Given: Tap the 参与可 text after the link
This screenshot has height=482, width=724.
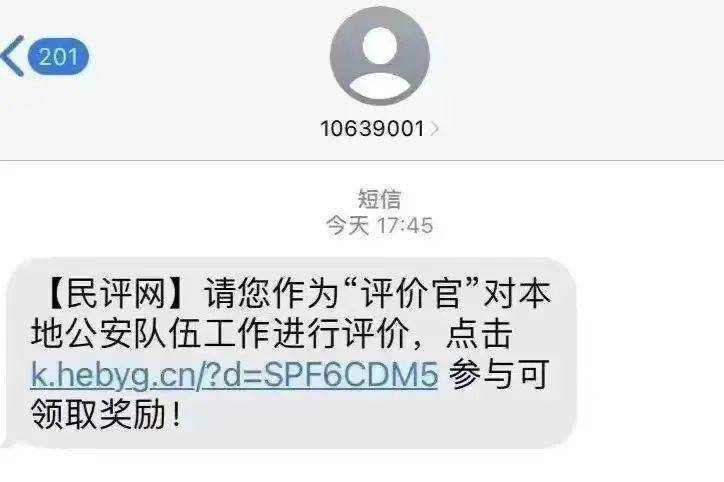Looking at the screenshot, I should tap(499, 374).
